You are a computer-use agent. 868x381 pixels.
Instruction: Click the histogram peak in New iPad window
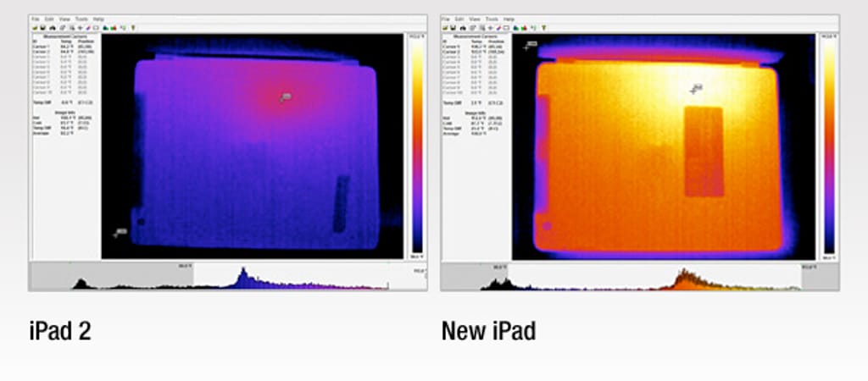[682, 275]
